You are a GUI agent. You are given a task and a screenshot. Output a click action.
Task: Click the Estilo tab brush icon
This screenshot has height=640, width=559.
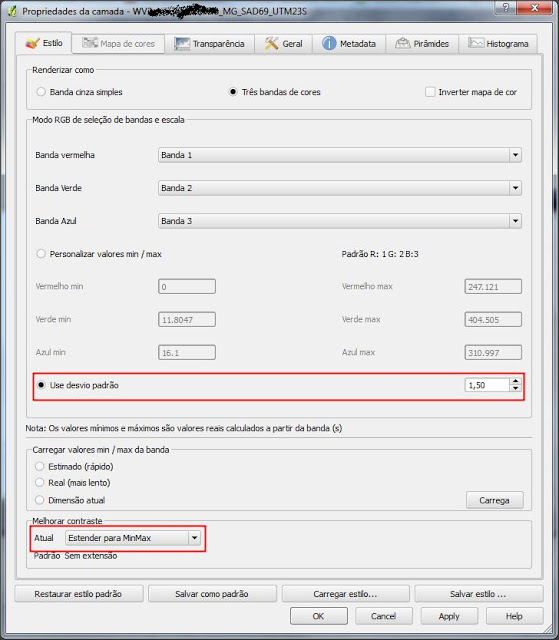[x=32, y=43]
